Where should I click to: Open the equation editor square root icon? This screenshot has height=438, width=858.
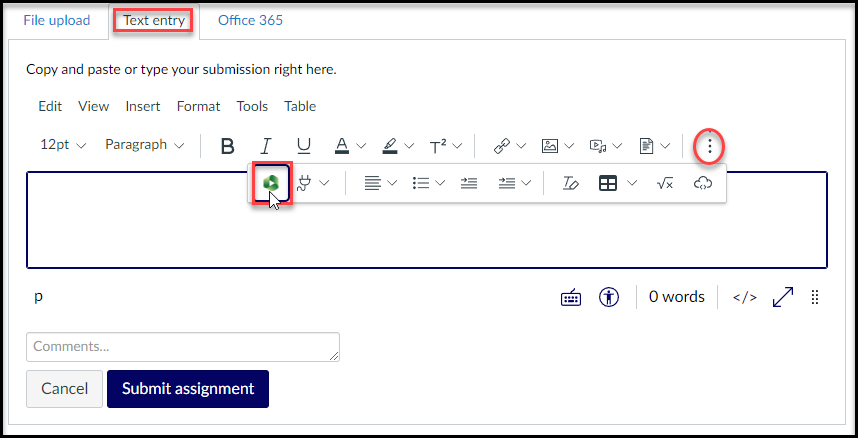(x=665, y=184)
